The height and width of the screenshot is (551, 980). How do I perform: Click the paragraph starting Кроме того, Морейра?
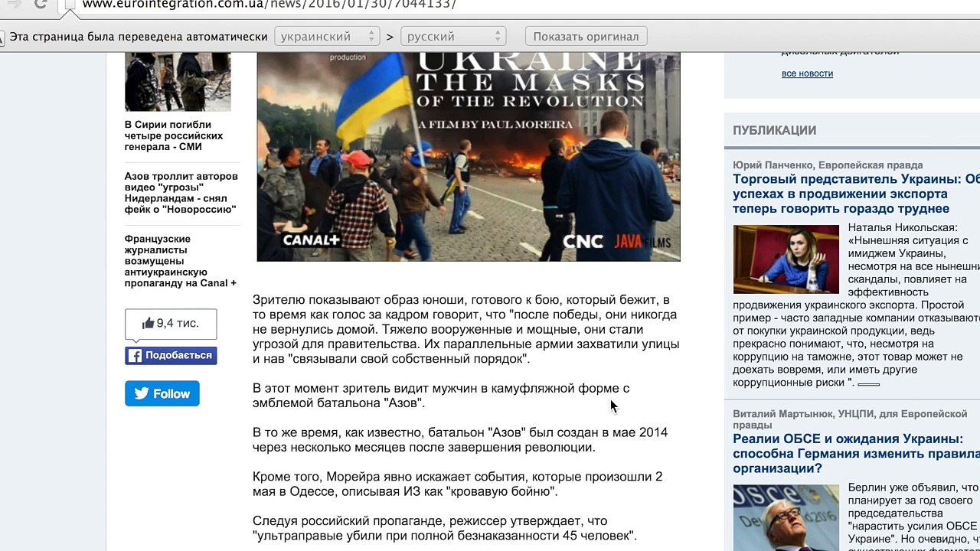[x=458, y=484]
